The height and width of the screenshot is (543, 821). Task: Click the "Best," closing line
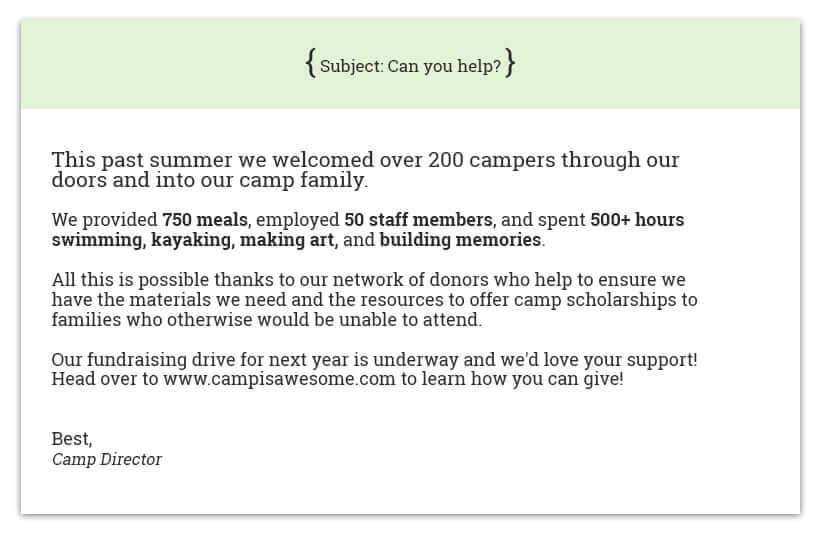[72, 438]
